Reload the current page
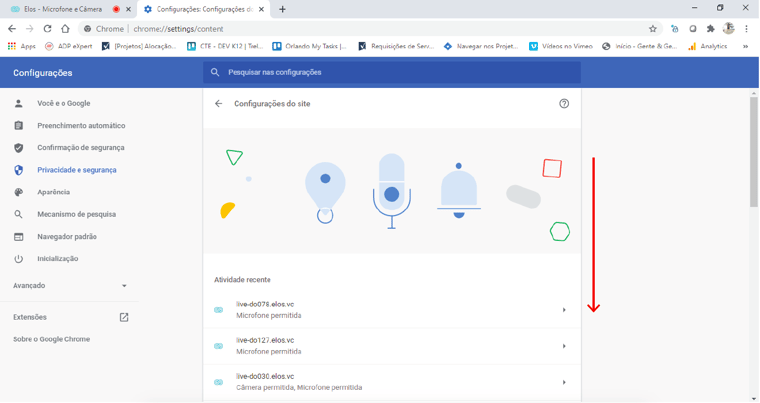The height and width of the screenshot is (403, 760). (x=48, y=29)
